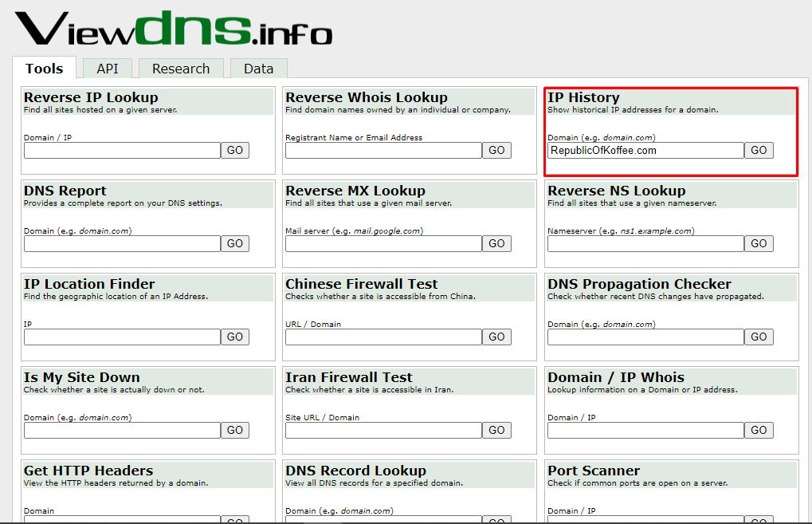Run the IP History lookup with GO
Image resolution: width=812 pixels, height=524 pixels.
coord(757,150)
